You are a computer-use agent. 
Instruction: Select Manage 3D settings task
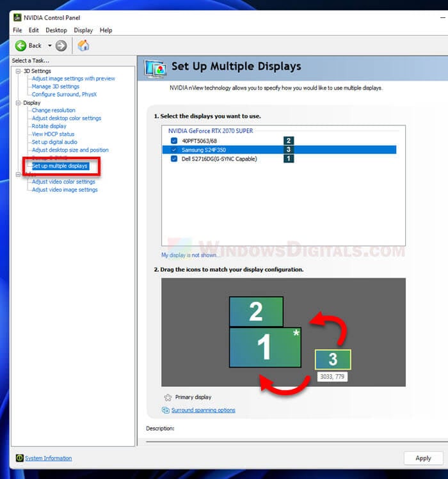(55, 86)
